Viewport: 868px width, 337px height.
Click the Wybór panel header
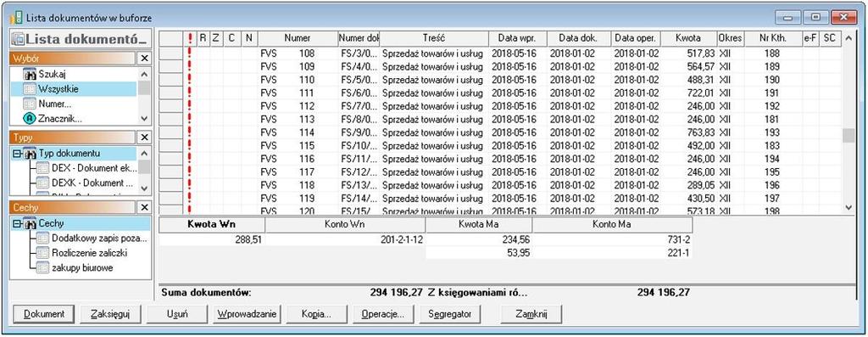[x=73, y=59]
